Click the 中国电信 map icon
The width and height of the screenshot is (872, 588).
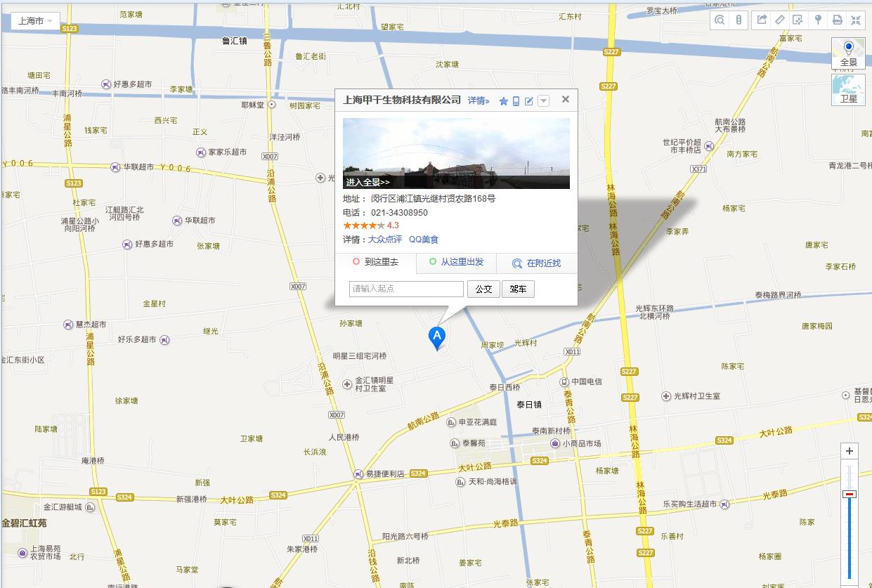point(564,381)
